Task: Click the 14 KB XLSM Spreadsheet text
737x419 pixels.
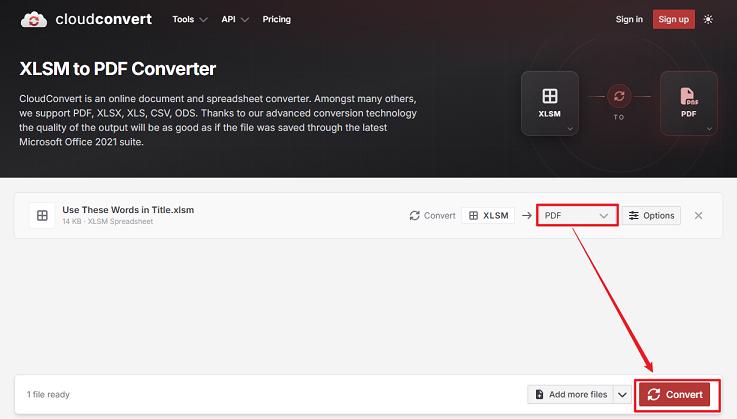Action: [107, 221]
